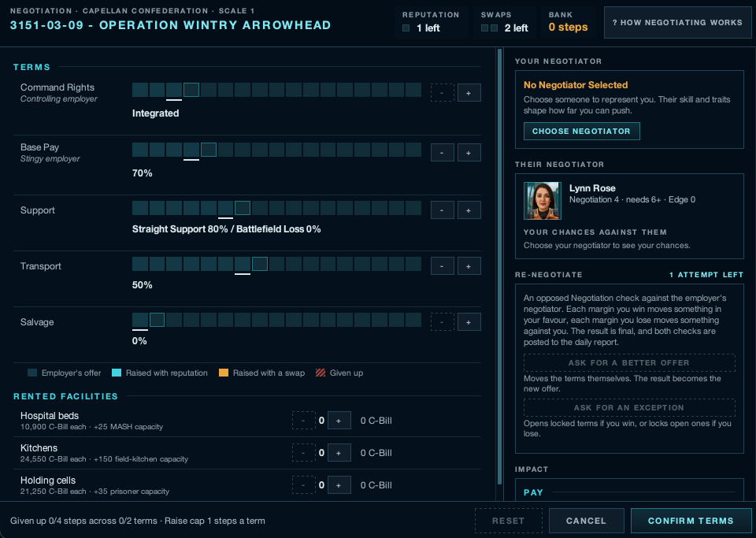
Task: Click the Bank 0 steps value
Action: (x=568, y=27)
